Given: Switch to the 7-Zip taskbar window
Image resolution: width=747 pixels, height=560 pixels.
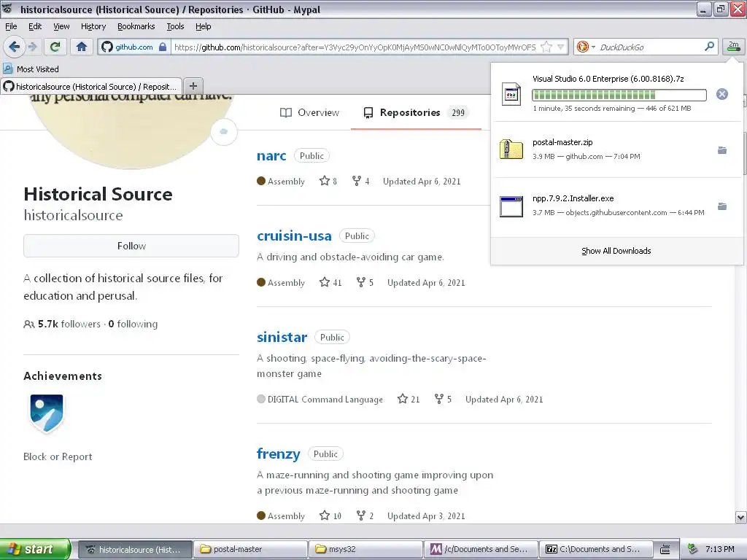Looking at the screenshot, I should coord(595,549).
